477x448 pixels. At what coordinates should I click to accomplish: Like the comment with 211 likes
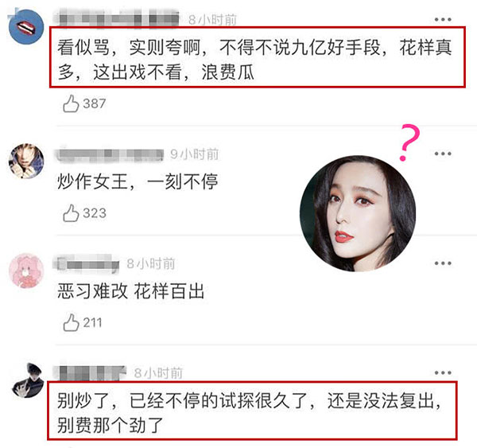pos(71,322)
